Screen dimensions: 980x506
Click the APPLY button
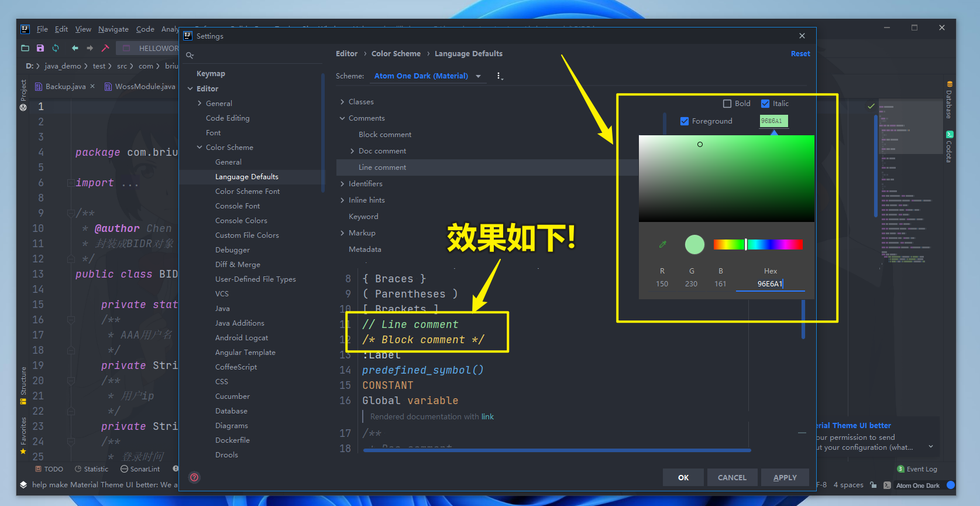click(x=785, y=477)
